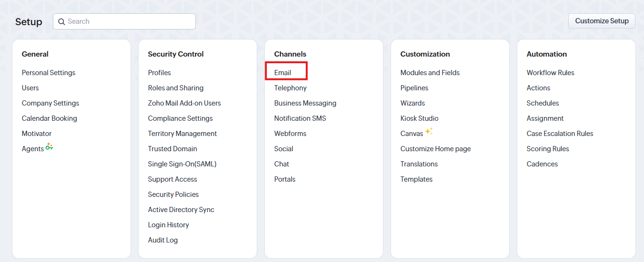
Task: Select Case Escalation Rules
Action: [x=560, y=134]
